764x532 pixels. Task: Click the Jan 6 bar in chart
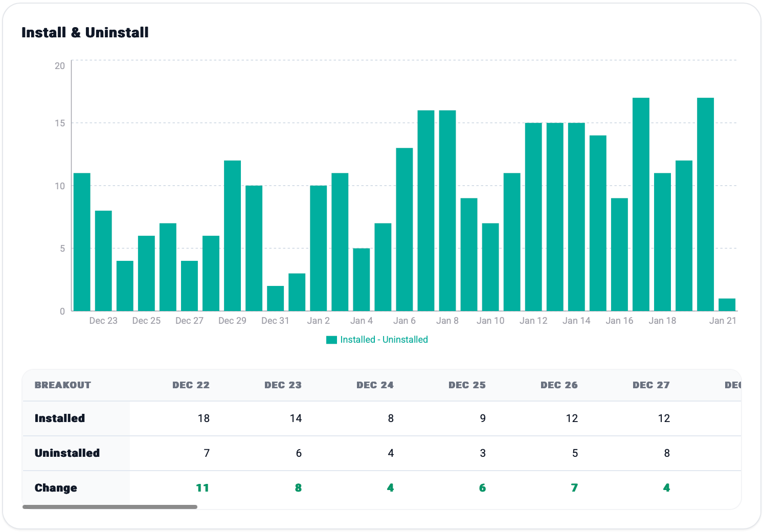point(405,230)
